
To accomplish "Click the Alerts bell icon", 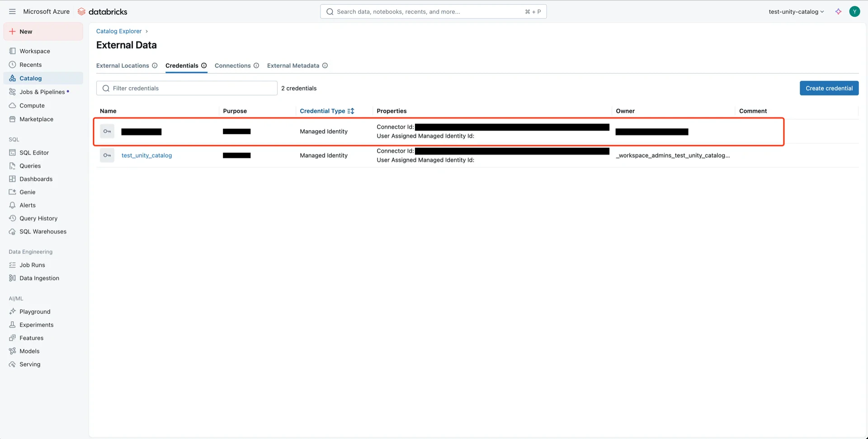I will click(12, 205).
